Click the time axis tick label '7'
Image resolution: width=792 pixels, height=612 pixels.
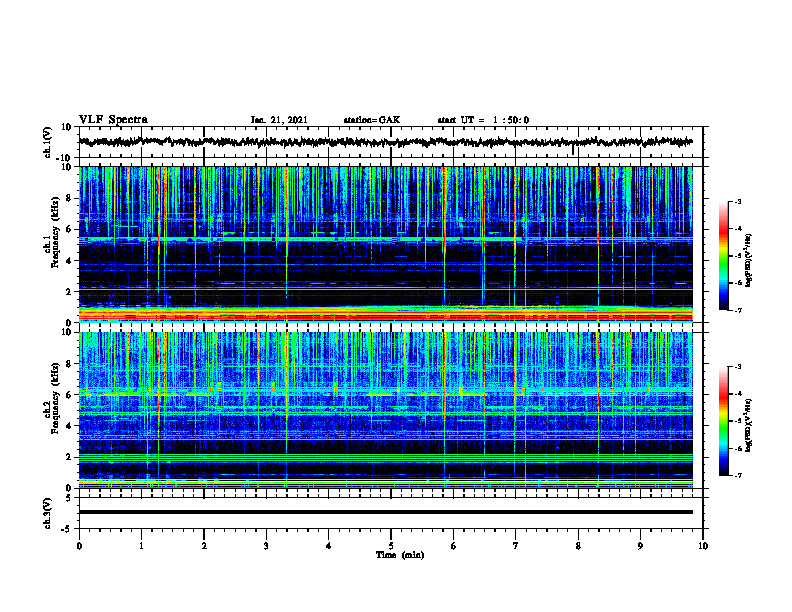[x=516, y=546]
